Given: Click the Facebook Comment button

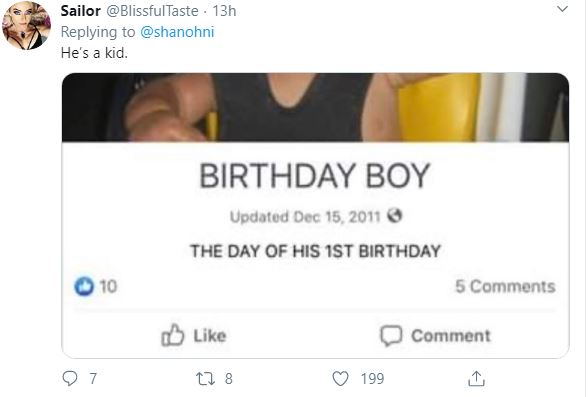Looking at the screenshot, I should coord(435,335).
